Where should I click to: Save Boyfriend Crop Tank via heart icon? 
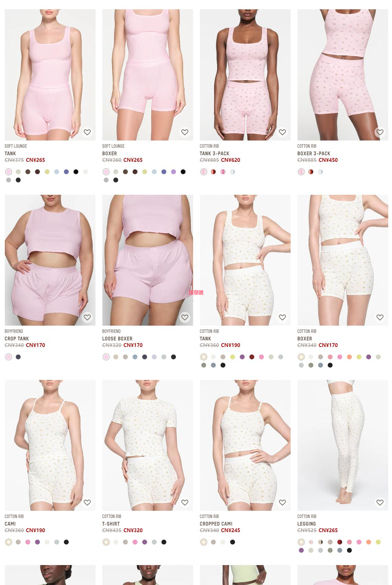point(87,317)
